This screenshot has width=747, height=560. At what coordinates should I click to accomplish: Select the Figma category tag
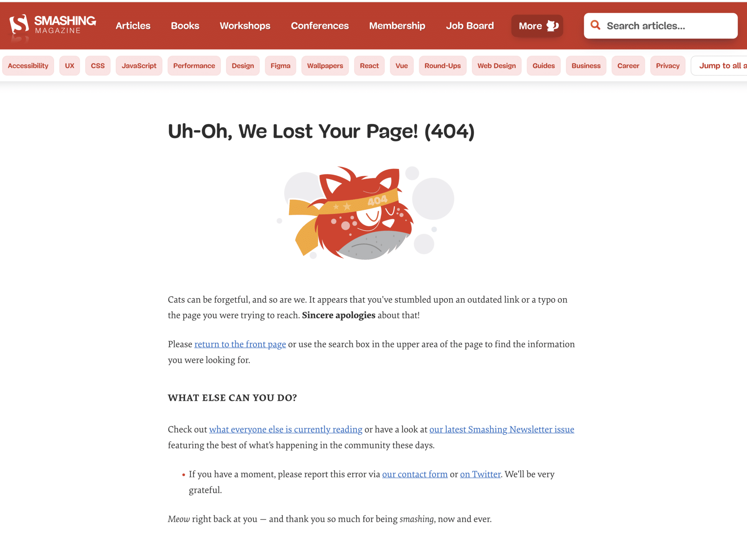[x=280, y=65]
